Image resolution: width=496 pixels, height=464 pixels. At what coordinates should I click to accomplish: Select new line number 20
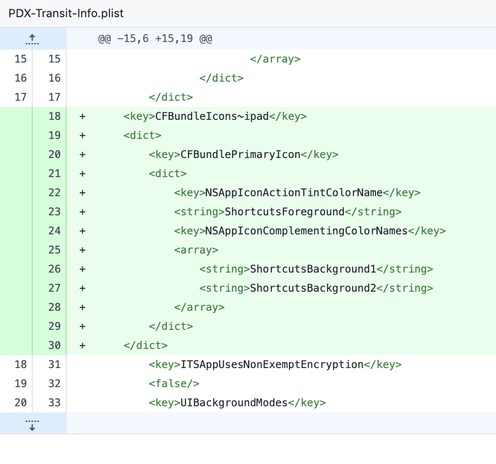[54, 154]
